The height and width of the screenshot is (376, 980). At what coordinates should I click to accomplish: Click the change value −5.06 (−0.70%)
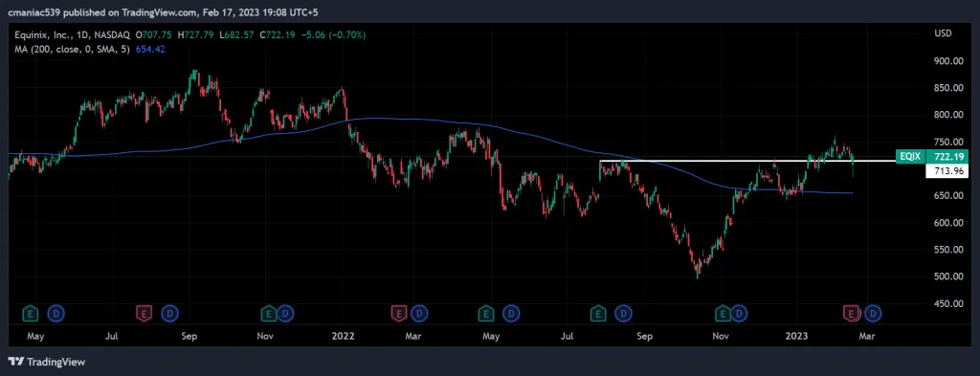pos(333,34)
